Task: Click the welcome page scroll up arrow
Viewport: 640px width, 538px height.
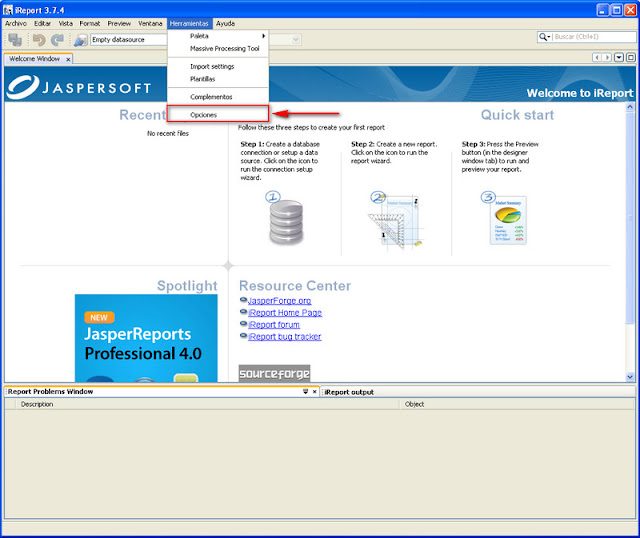Action: coord(630,107)
